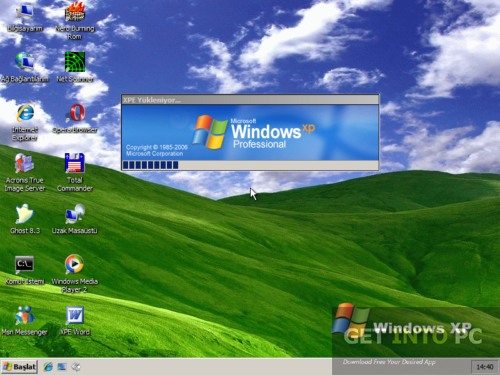Click the Başlat start button
Screen dimensions: 500x375
(x=19, y=367)
